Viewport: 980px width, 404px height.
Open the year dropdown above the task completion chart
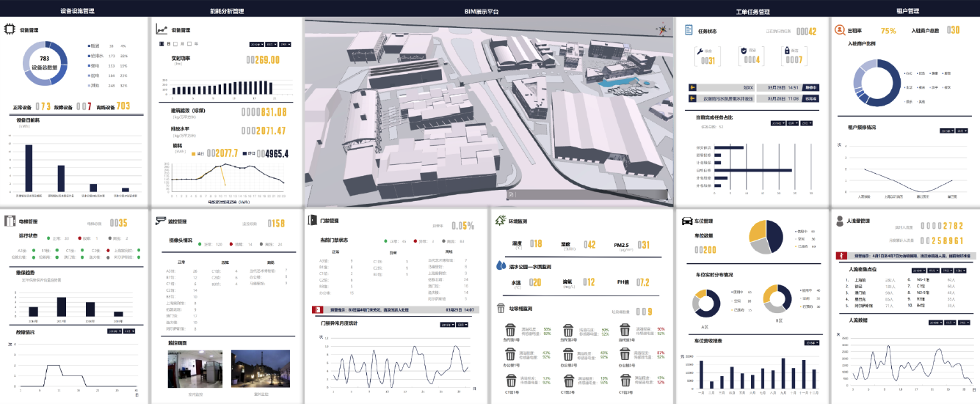tap(778, 123)
